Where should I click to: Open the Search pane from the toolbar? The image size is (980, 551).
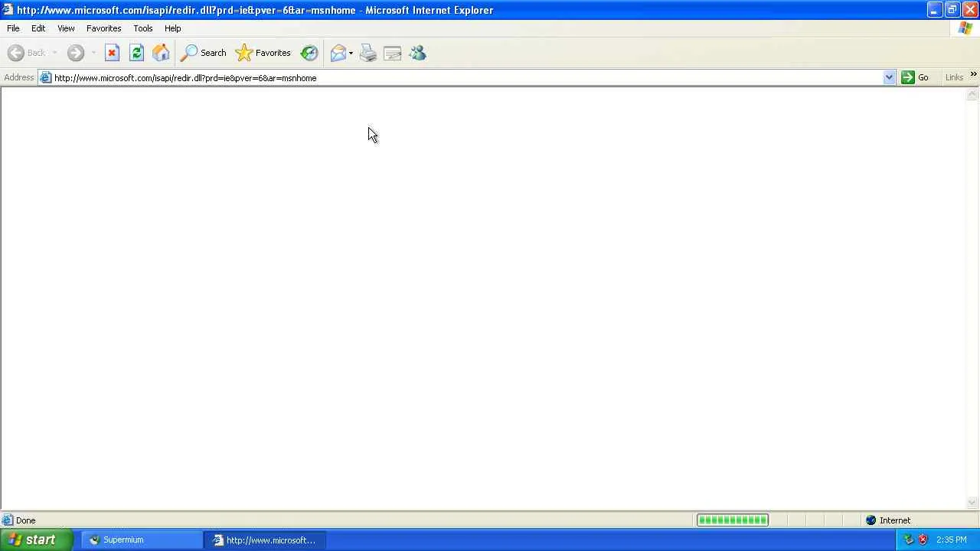point(203,53)
